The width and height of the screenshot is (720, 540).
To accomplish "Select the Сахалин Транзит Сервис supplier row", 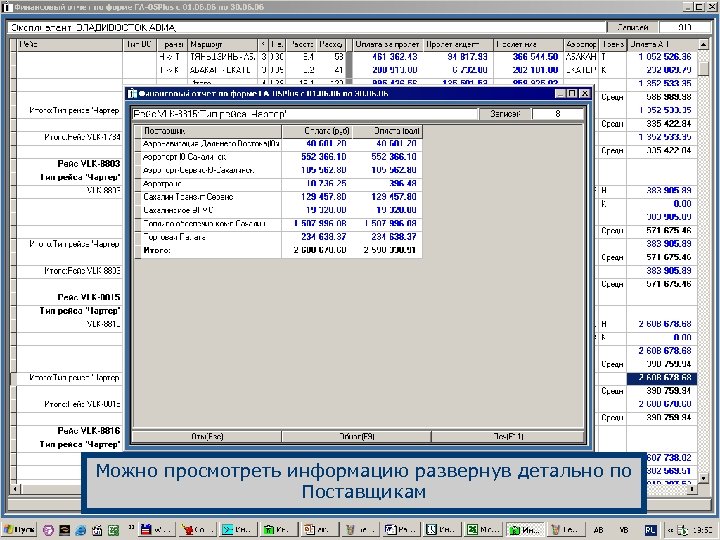I will click(278, 197).
